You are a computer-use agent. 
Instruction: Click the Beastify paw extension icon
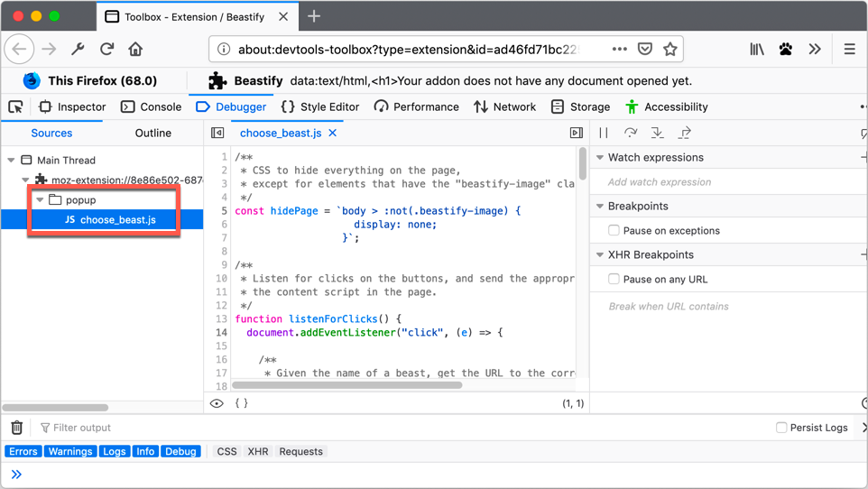(x=786, y=50)
